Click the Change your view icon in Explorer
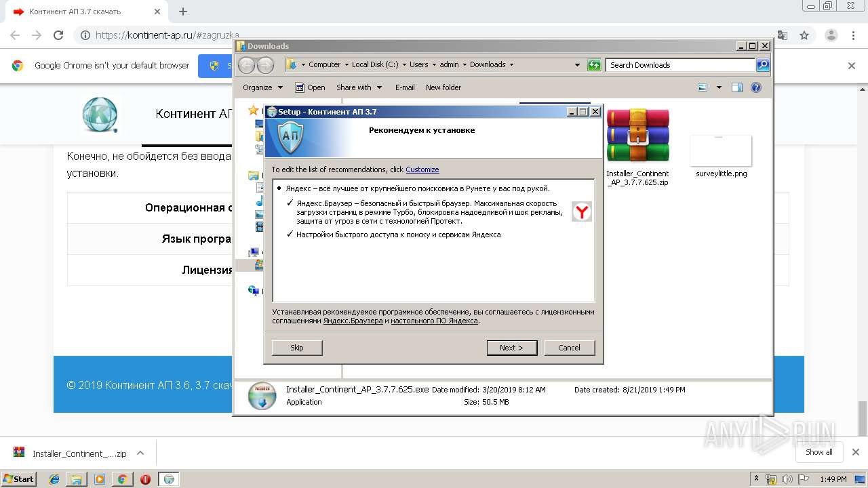Viewport: 868px width, 488px height. [703, 87]
